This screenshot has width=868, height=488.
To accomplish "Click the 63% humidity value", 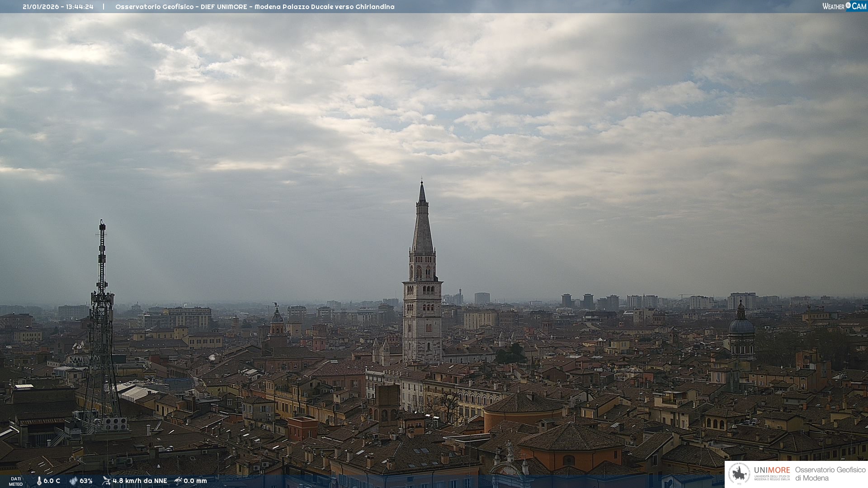I will click(86, 481).
